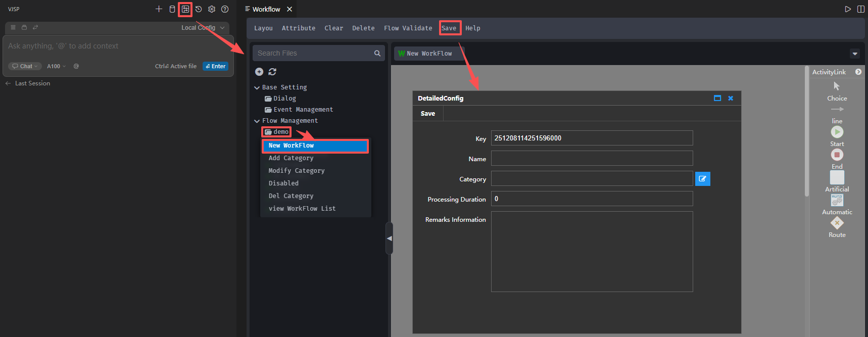Click Flow Validate in the toolbar

(x=408, y=28)
